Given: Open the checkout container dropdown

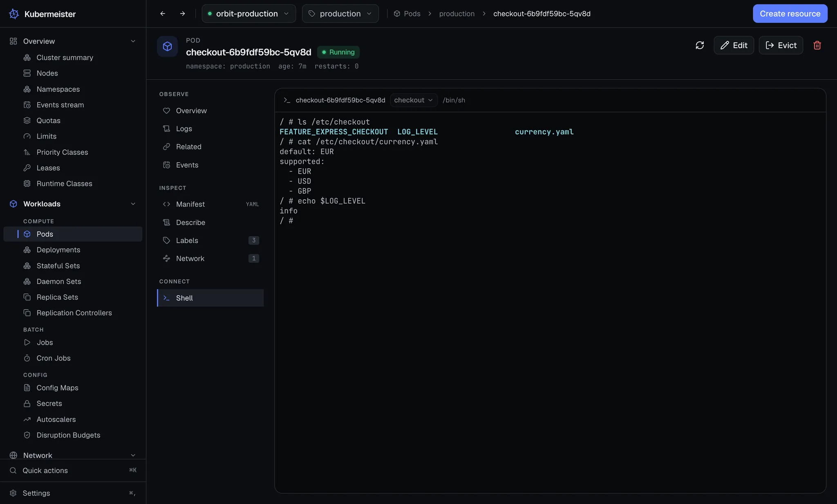Looking at the screenshot, I should click(x=414, y=100).
